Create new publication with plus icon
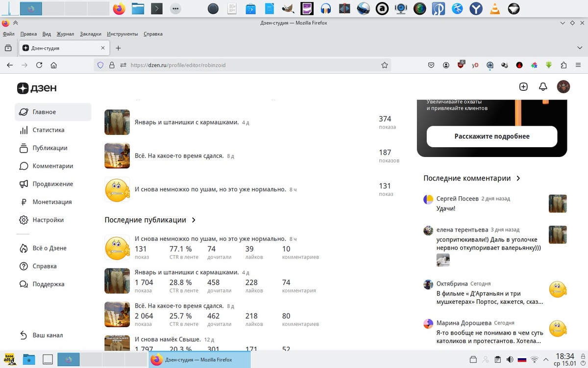The image size is (588, 368). 523,87
